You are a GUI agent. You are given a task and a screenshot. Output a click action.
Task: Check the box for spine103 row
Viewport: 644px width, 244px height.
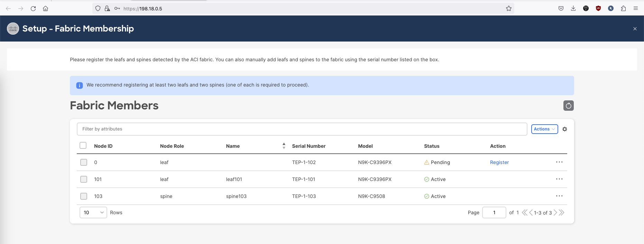[84, 196]
